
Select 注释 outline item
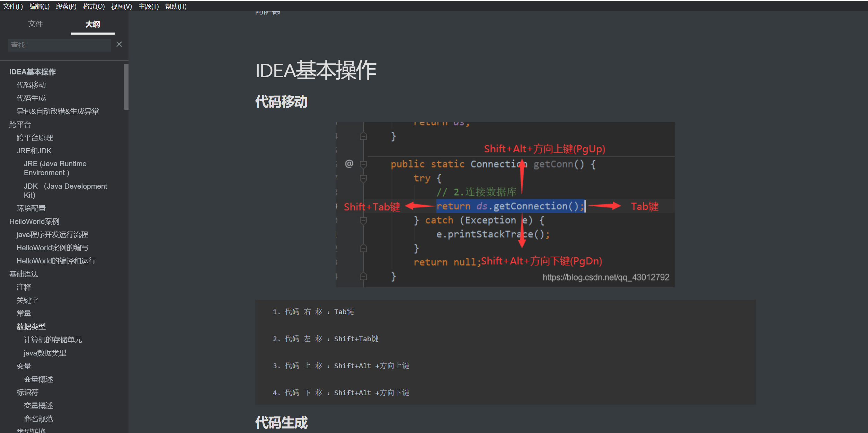(x=24, y=287)
